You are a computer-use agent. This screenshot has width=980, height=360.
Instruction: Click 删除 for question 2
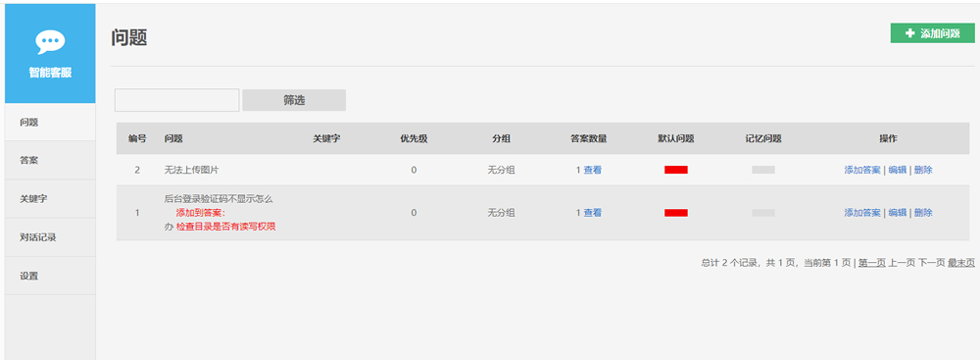click(923, 170)
